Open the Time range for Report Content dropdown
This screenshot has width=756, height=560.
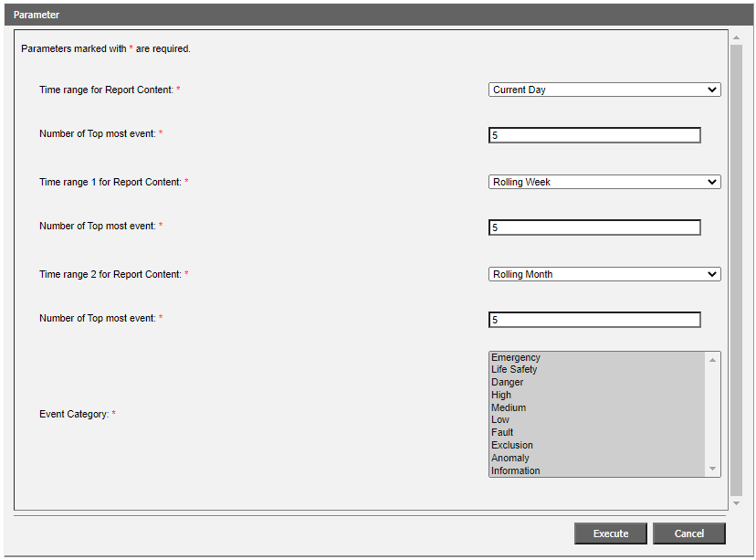(604, 90)
